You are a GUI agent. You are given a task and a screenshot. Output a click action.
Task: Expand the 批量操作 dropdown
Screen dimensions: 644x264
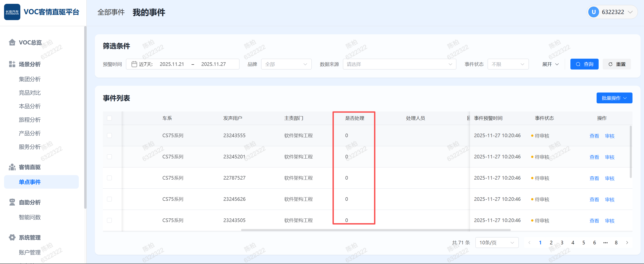pyautogui.click(x=614, y=98)
